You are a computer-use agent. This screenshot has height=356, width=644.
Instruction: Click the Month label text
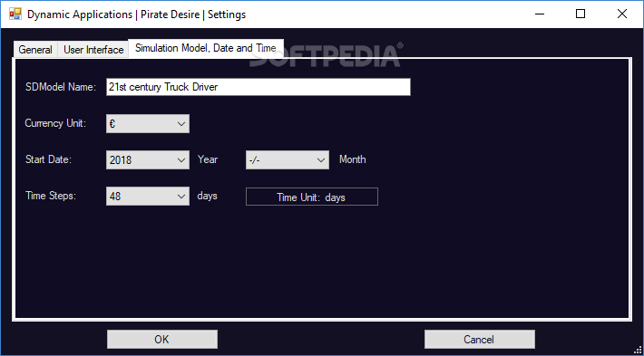click(x=353, y=159)
